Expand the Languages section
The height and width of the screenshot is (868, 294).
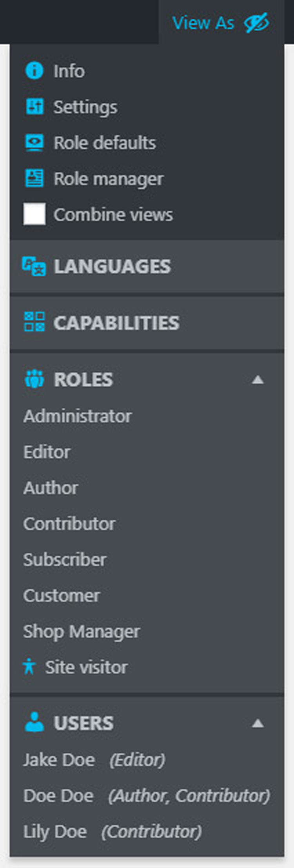coord(147,266)
